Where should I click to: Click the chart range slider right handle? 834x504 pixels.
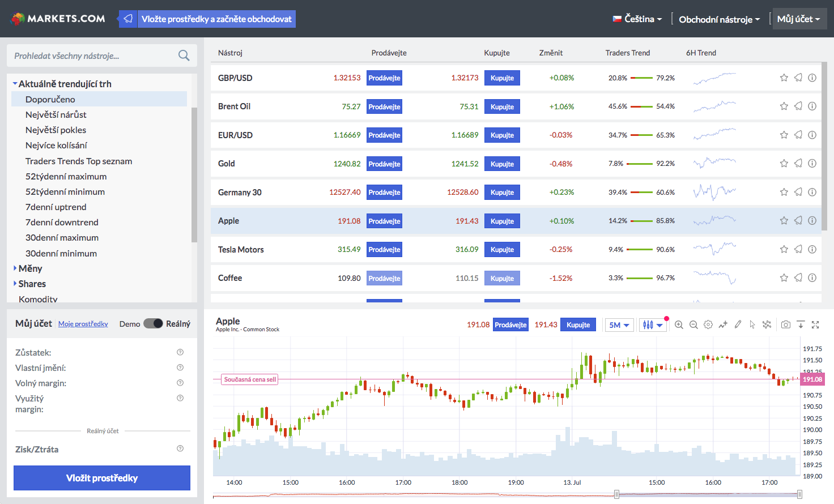[x=799, y=494]
